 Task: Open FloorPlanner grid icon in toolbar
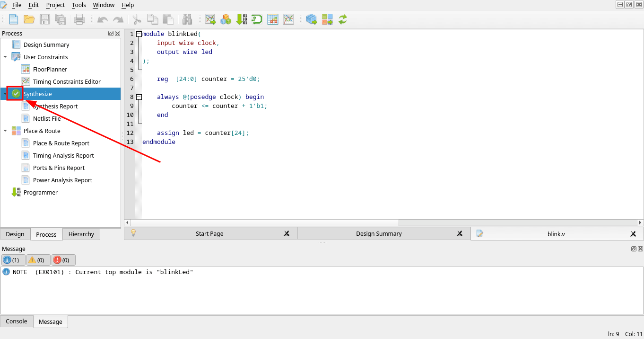273,19
